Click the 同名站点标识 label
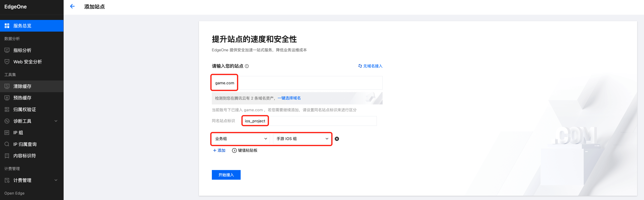Viewport: 644px width, 200px height. click(223, 121)
